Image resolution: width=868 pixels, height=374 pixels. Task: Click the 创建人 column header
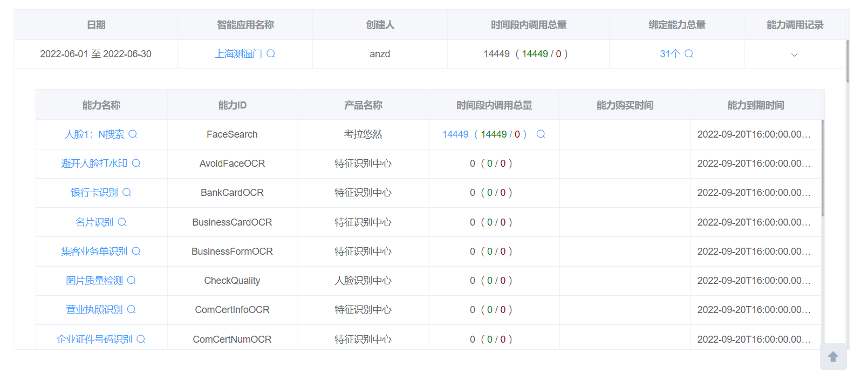pyautogui.click(x=380, y=25)
